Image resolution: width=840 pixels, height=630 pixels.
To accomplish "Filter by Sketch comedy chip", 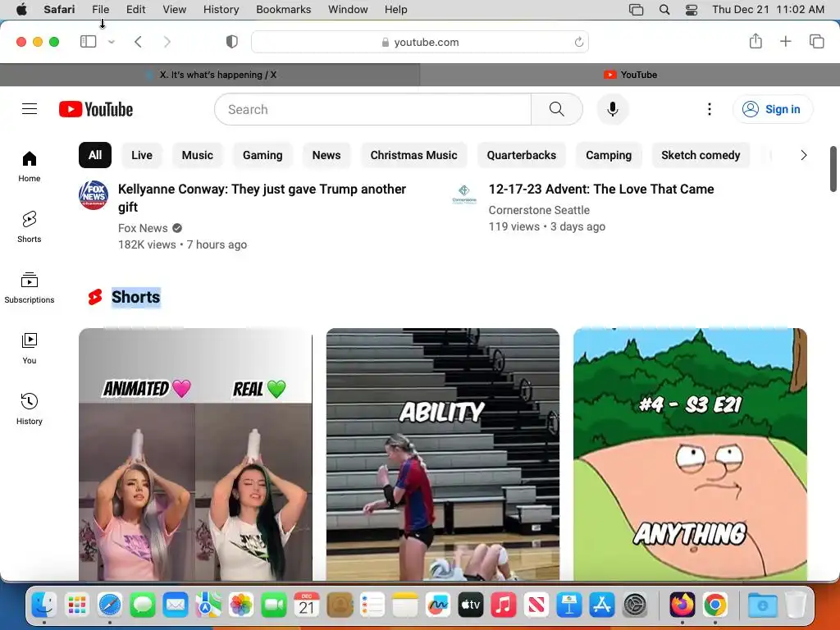I will coord(701,155).
